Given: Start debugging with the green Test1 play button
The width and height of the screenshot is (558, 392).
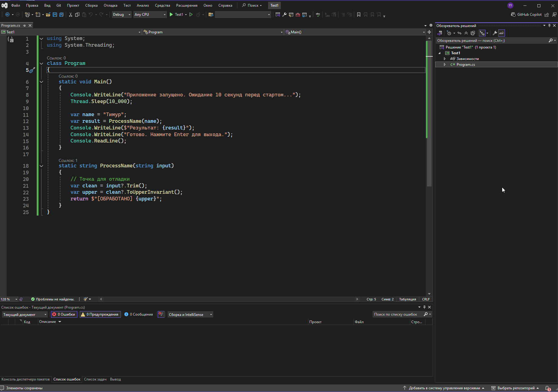Looking at the screenshot, I should (172, 15).
